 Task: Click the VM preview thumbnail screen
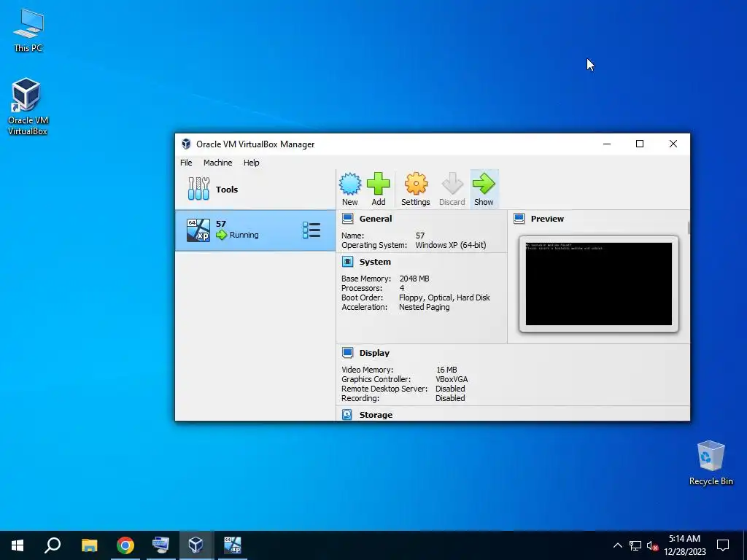tap(599, 284)
